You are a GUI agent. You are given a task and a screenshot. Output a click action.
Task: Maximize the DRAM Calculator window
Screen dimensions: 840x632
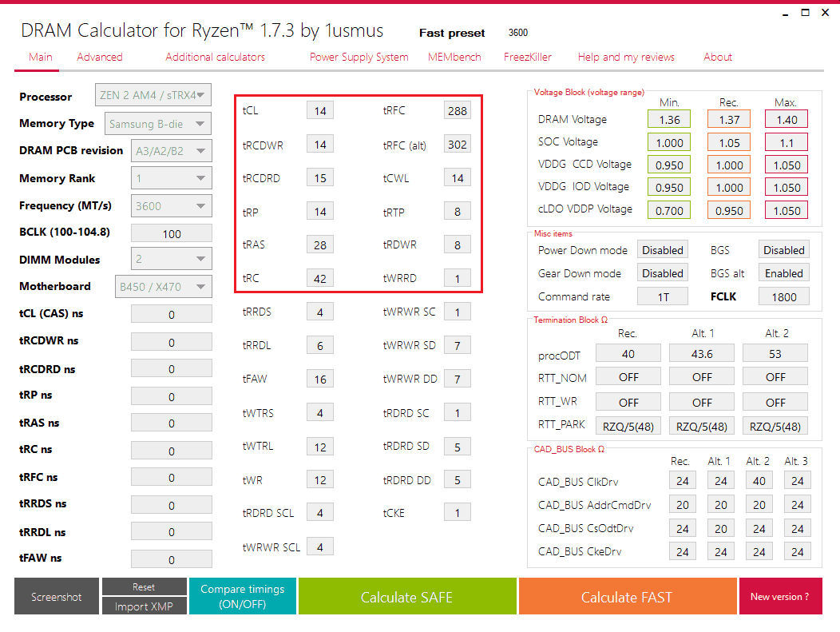coord(805,12)
